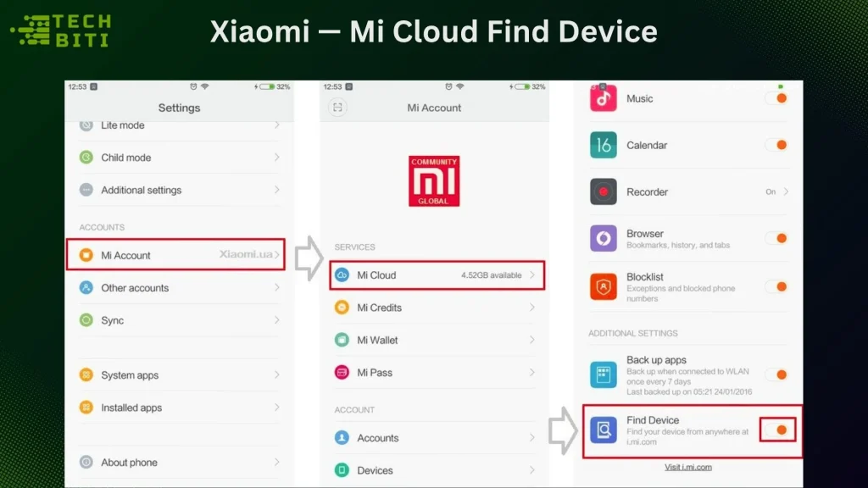Open the Recorder app icon
The width and height of the screenshot is (868, 488).
point(602,191)
